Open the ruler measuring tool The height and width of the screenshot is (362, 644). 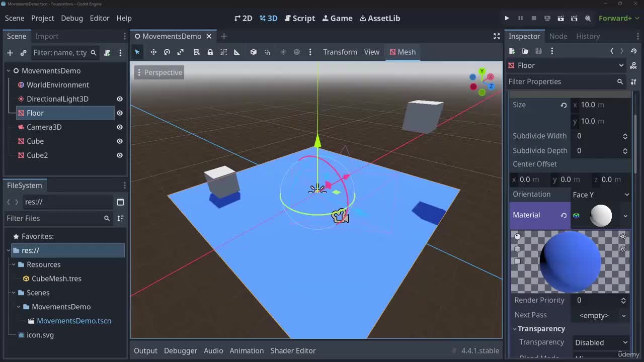[x=237, y=52]
